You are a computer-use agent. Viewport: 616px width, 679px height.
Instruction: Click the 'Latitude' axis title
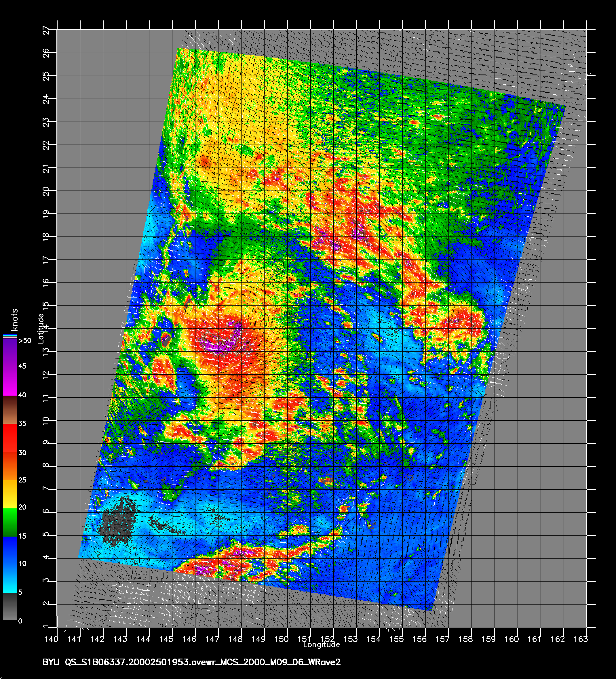[x=41, y=328]
